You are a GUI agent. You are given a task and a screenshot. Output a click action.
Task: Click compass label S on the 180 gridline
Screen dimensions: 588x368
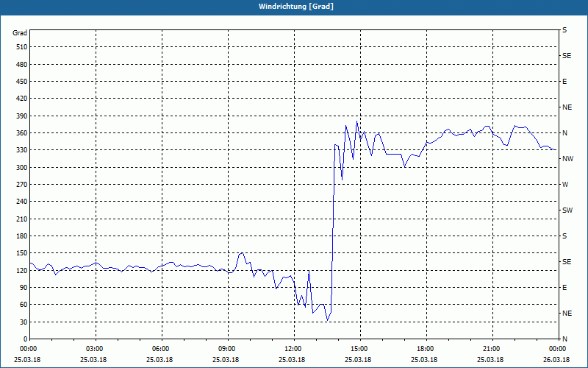pyautogui.click(x=564, y=236)
